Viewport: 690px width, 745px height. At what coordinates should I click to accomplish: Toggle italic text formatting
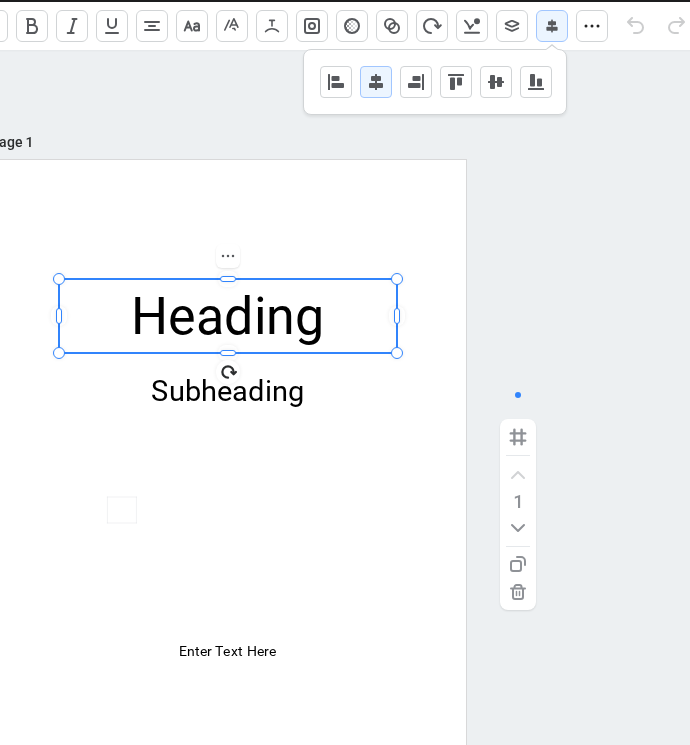point(72,26)
